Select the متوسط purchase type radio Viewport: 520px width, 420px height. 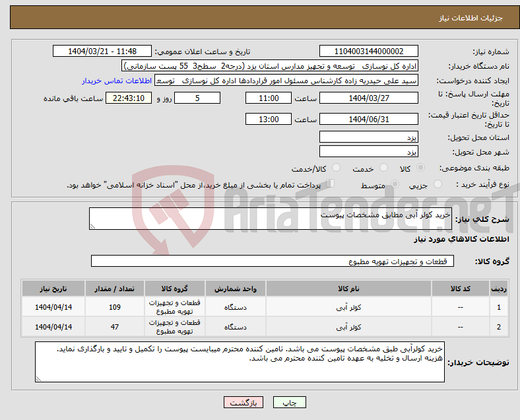point(395,184)
